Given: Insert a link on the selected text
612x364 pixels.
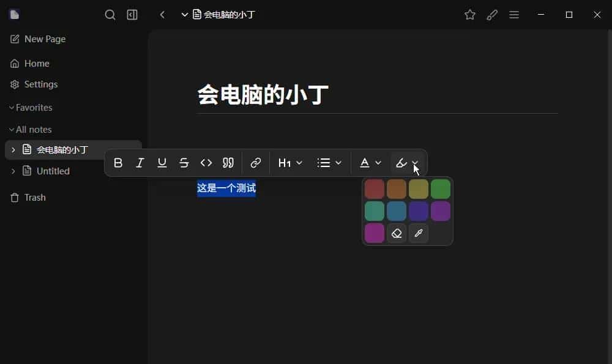Looking at the screenshot, I should (256, 163).
